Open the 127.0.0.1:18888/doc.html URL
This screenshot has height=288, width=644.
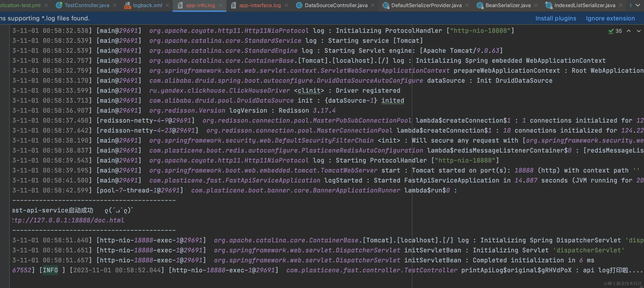68,220
